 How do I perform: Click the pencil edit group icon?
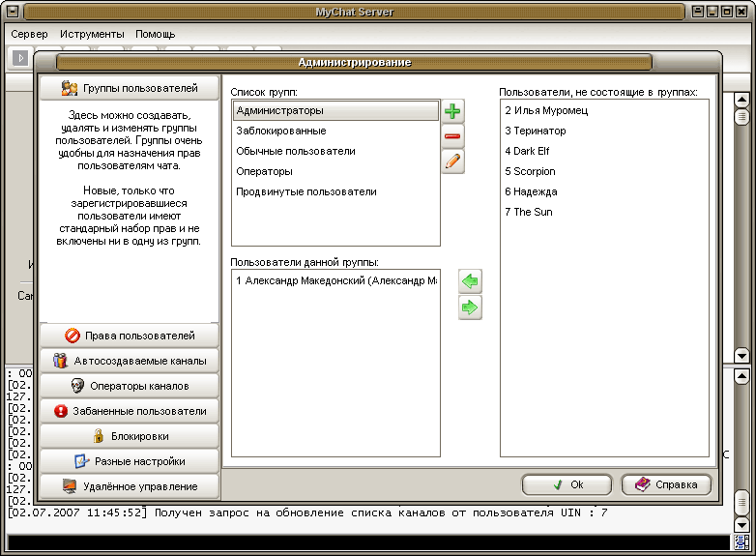pos(452,161)
